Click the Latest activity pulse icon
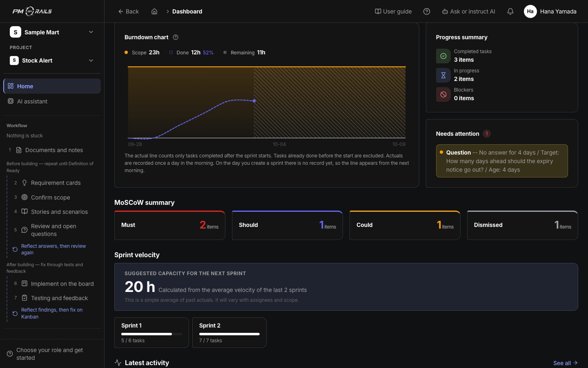The image size is (588, 368). pyautogui.click(x=118, y=363)
